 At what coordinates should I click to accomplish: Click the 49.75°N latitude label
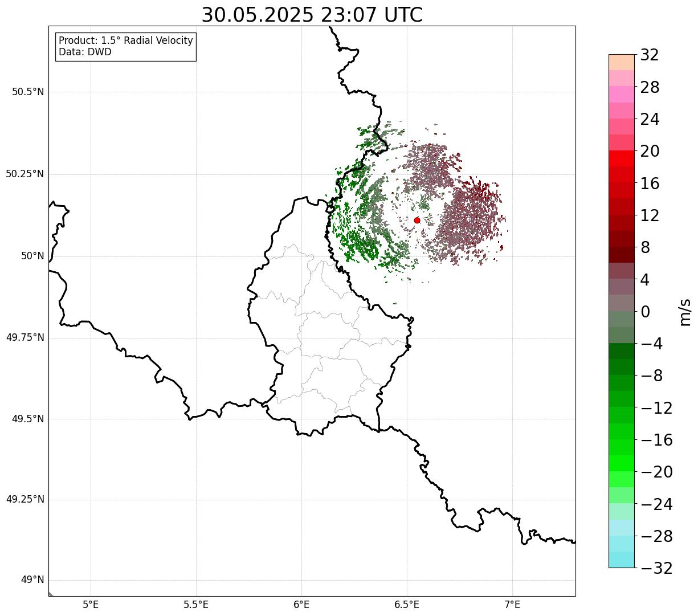point(25,337)
